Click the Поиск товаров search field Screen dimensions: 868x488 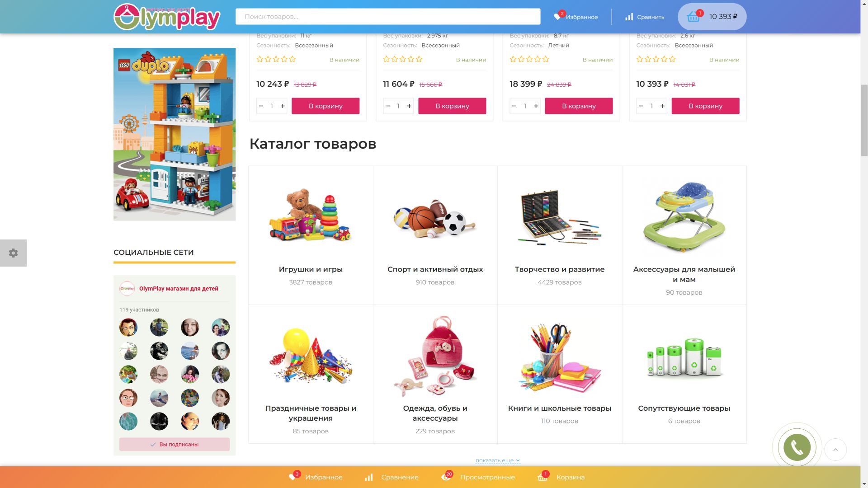pos(388,17)
